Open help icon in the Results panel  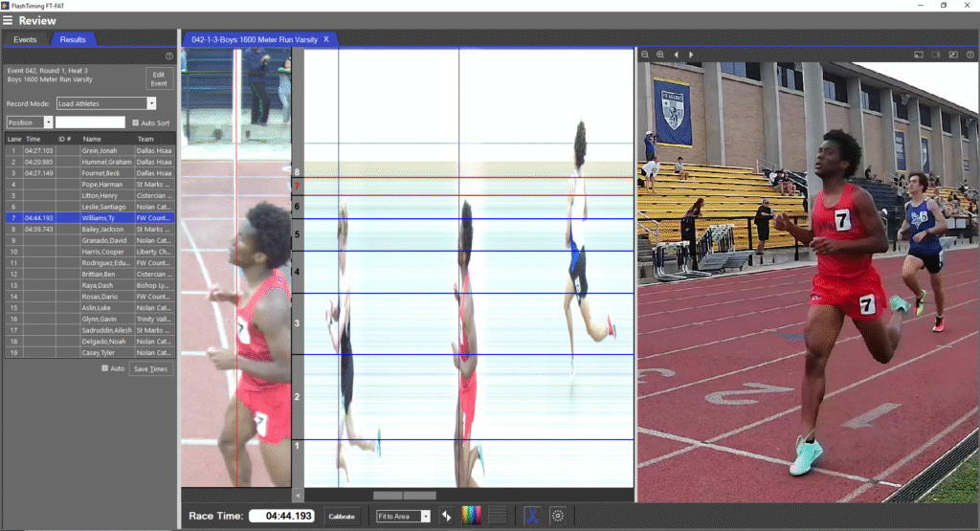point(168,55)
